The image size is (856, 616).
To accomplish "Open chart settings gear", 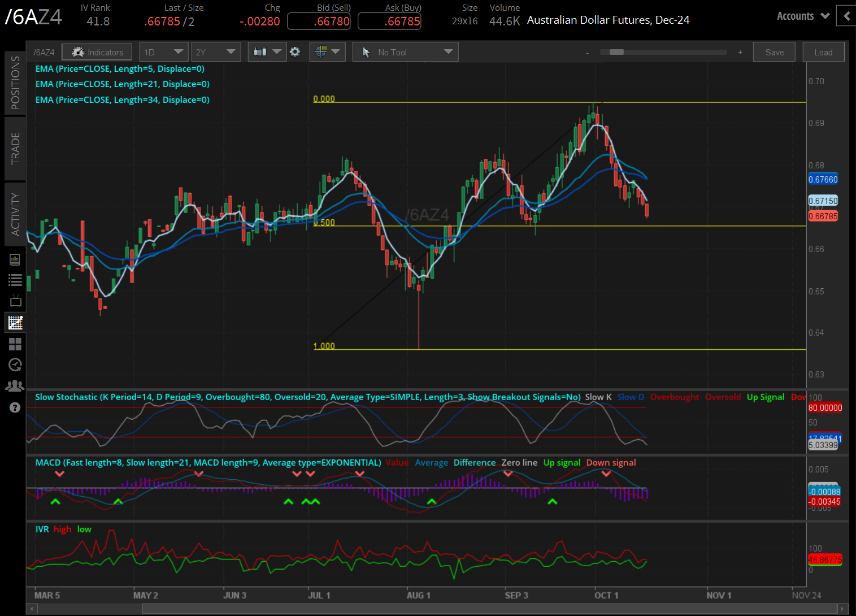I will [x=295, y=52].
